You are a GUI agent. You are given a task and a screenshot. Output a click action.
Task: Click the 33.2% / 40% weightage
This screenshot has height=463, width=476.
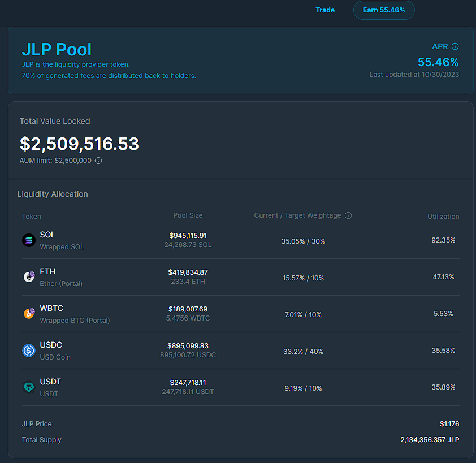click(x=303, y=352)
